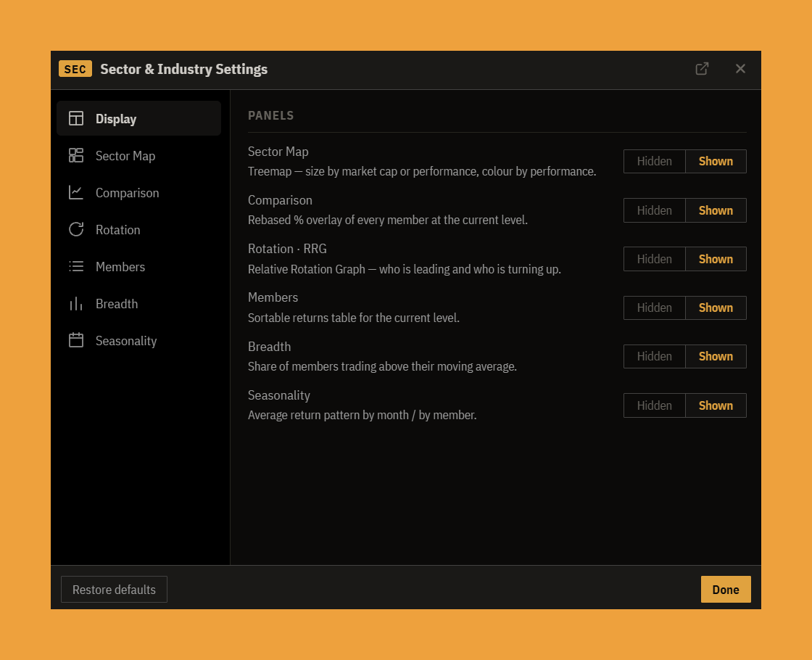Switch to the Seasonality settings tab

tap(138, 340)
